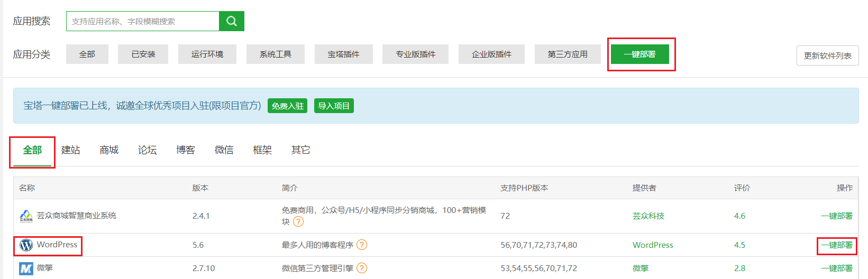
Task: Click the 评价 column header
Action: click(x=742, y=188)
